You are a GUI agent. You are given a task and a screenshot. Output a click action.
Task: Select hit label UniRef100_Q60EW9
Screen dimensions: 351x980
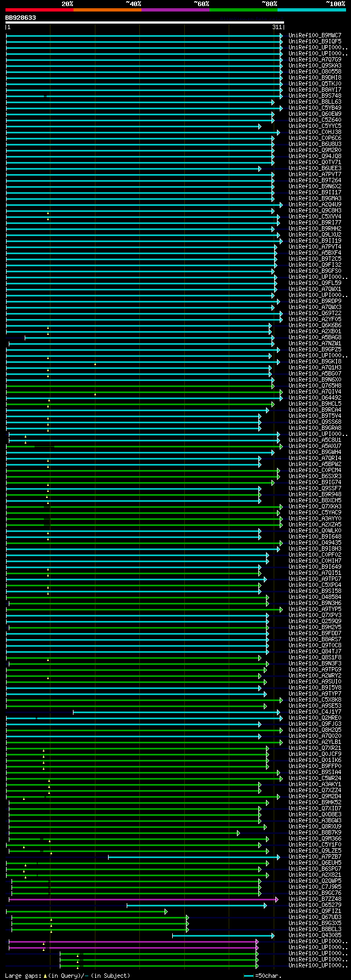pyautogui.click(x=315, y=114)
